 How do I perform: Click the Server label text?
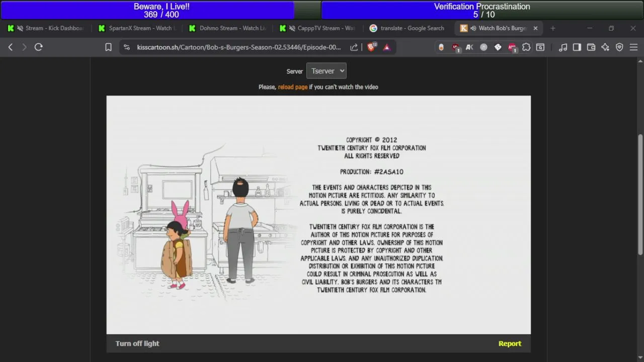point(295,71)
